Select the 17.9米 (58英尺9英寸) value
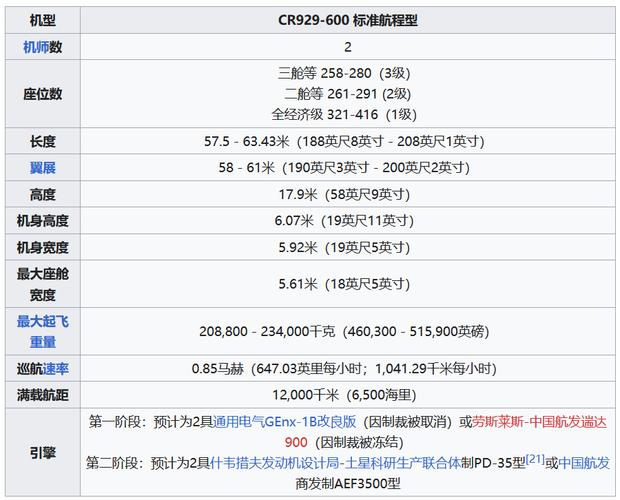The image size is (620, 500). [x=344, y=194]
